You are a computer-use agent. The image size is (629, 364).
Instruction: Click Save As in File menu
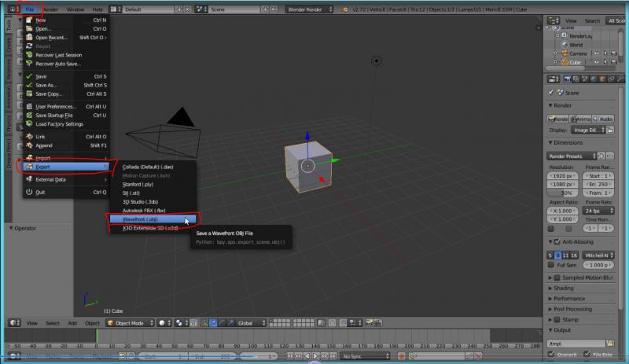pyautogui.click(x=66, y=85)
